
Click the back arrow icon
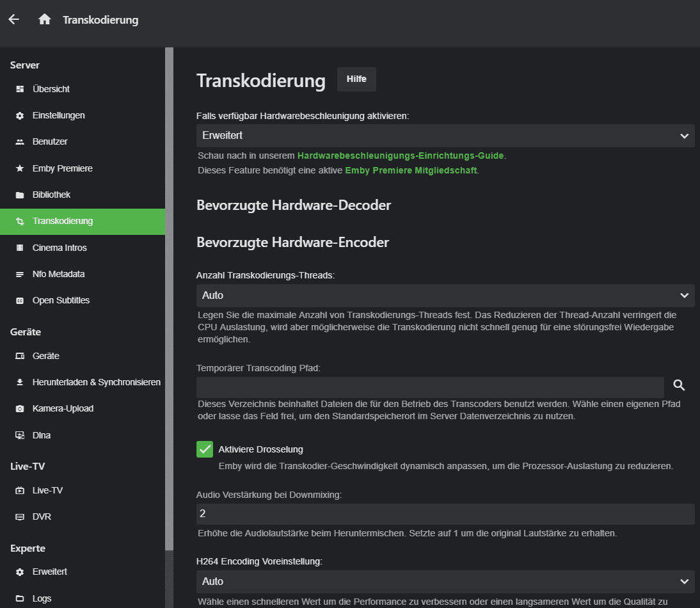click(x=14, y=19)
